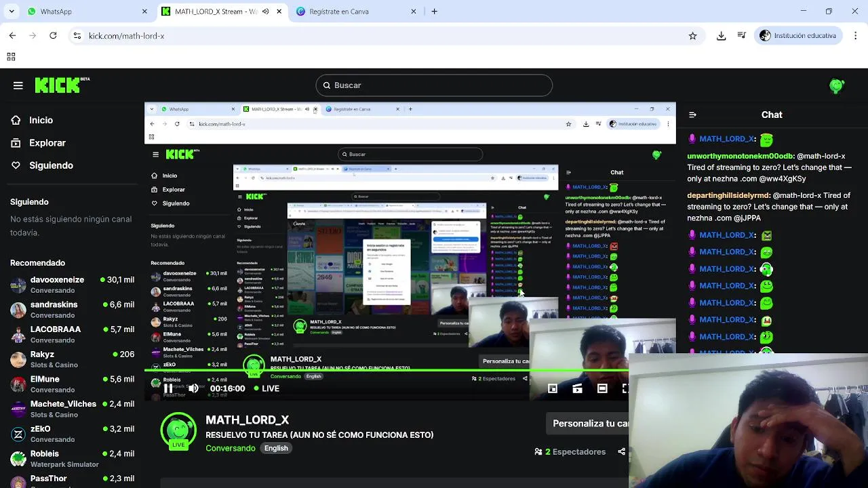This screenshot has height=488, width=868.
Task: Open ElMune channel avatar
Action: coord(18,384)
